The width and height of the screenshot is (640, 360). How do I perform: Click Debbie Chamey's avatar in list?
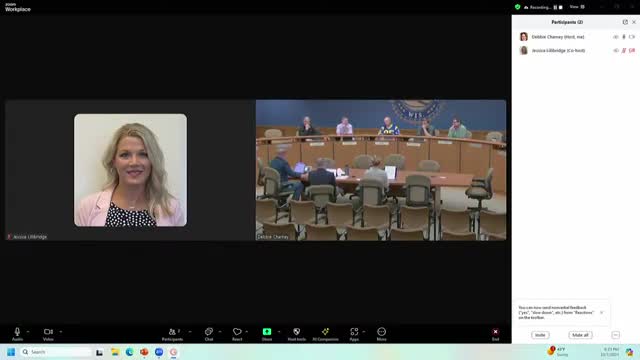pyautogui.click(x=524, y=37)
